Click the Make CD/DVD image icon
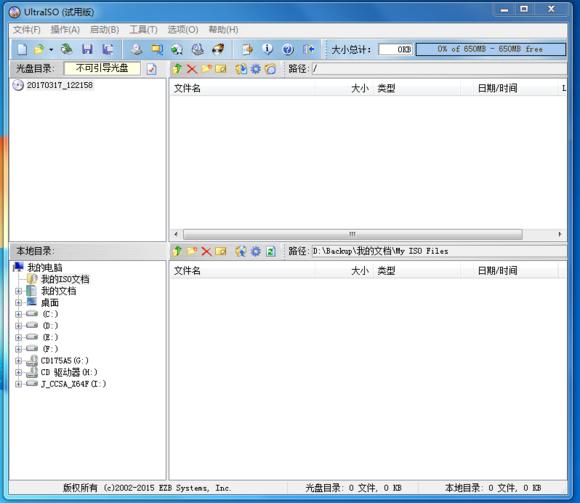This screenshot has width=580, height=503. 136,49
